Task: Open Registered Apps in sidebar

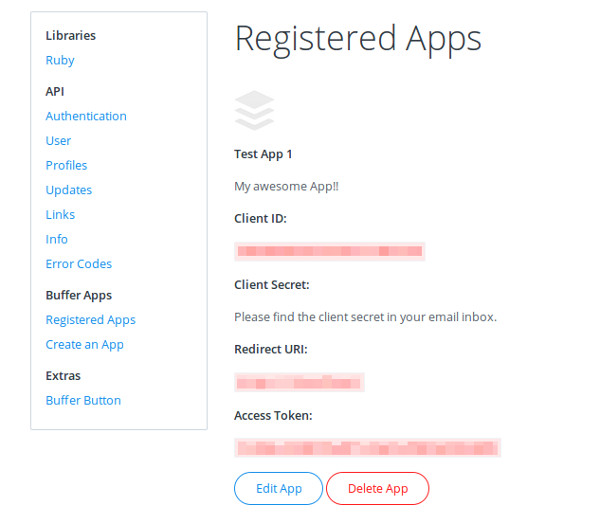Action: [x=91, y=320]
